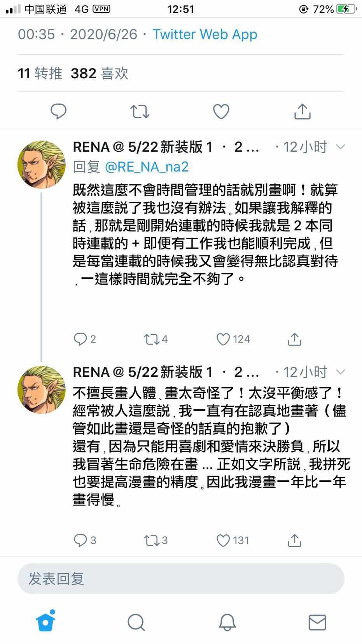
Task: Like the second reply with 131 likes
Action: (223, 540)
